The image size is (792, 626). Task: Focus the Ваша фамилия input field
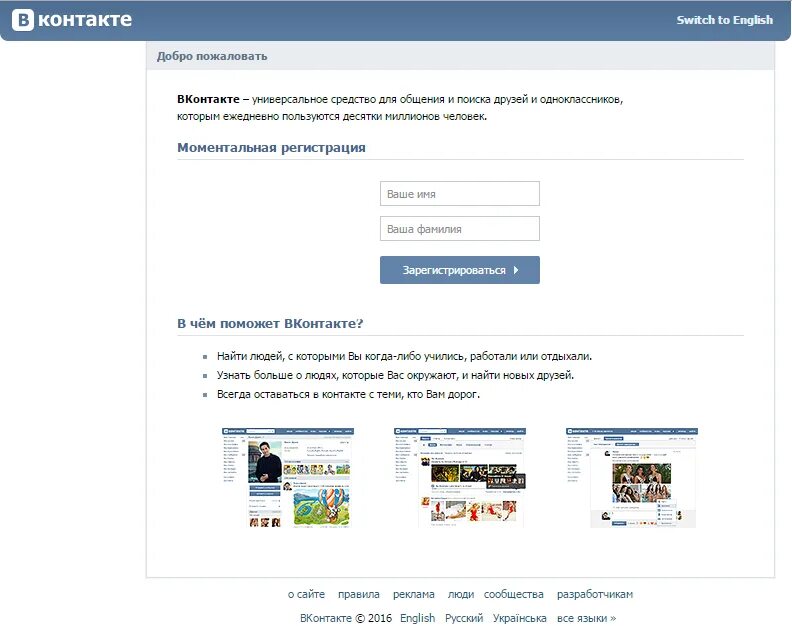point(460,228)
